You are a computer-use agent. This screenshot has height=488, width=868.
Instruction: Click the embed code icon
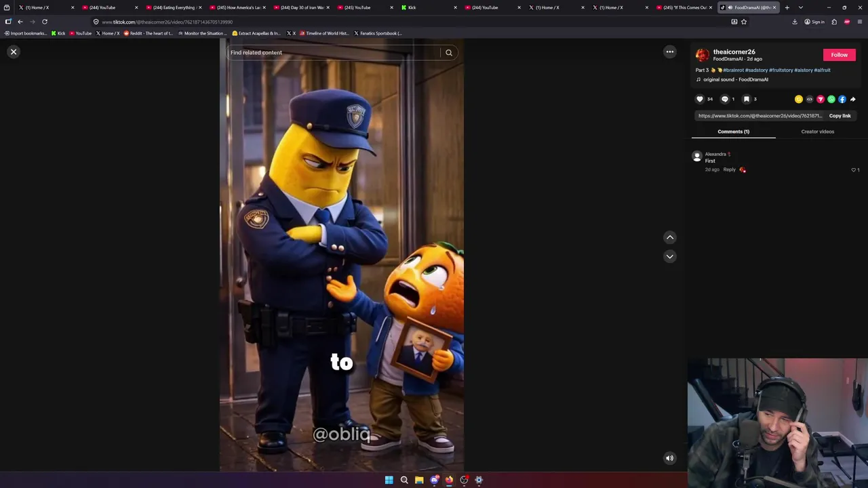pos(810,99)
